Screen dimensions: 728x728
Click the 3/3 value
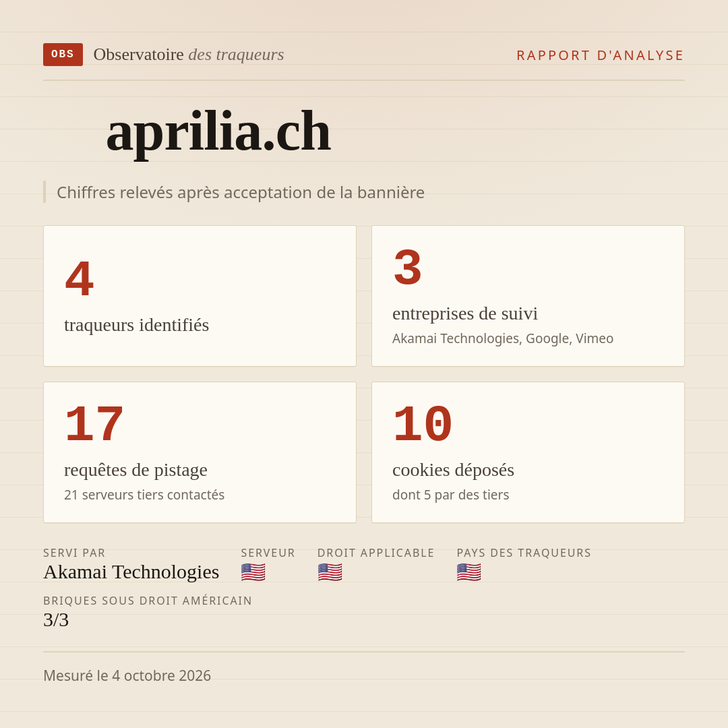tap(56, 620)
